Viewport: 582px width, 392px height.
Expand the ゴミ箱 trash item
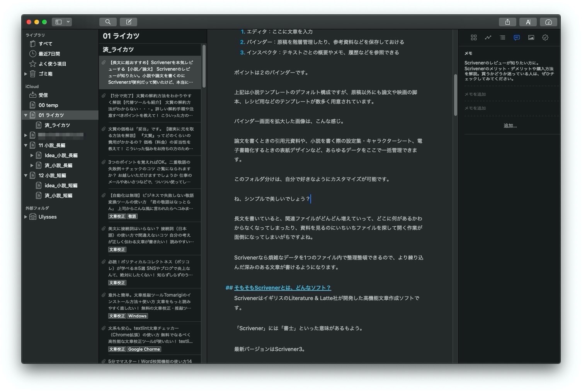coord(26,74)
